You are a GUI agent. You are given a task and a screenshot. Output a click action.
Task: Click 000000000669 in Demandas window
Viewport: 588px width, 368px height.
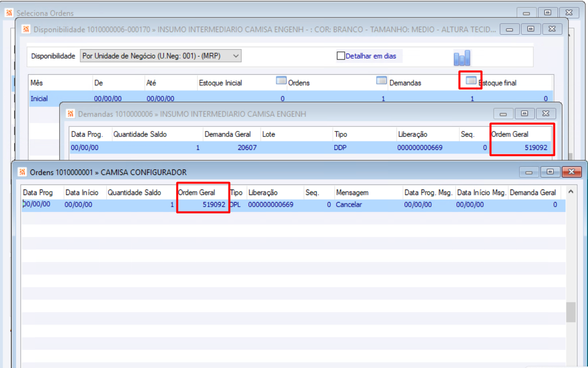tap(420, 147)
